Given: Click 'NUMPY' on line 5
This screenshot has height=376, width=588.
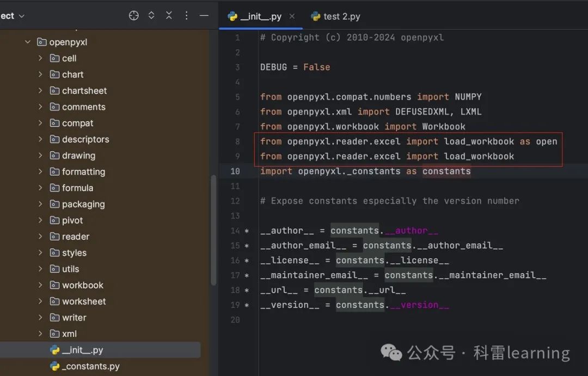Looking at the screenshot, I should 468,97.
